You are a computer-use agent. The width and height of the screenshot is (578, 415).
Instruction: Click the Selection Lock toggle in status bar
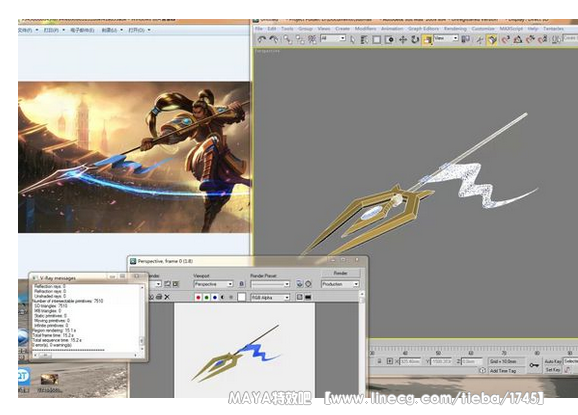(x=379, y=362)
